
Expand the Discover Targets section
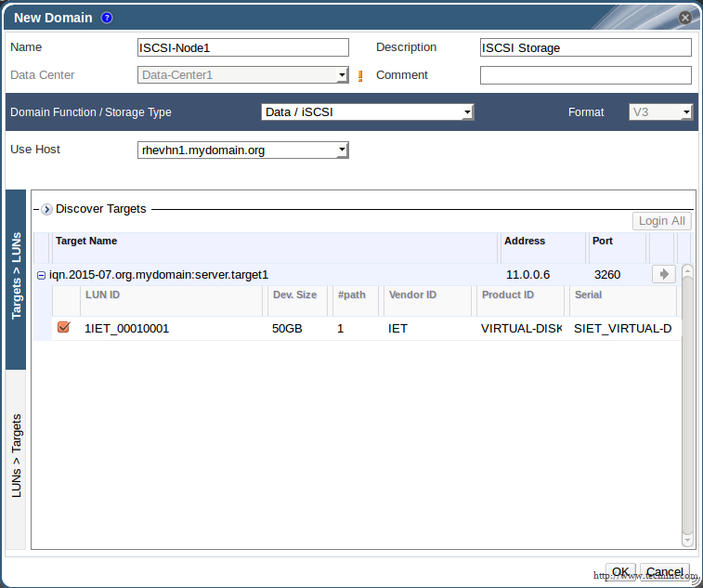coord(46,210)
